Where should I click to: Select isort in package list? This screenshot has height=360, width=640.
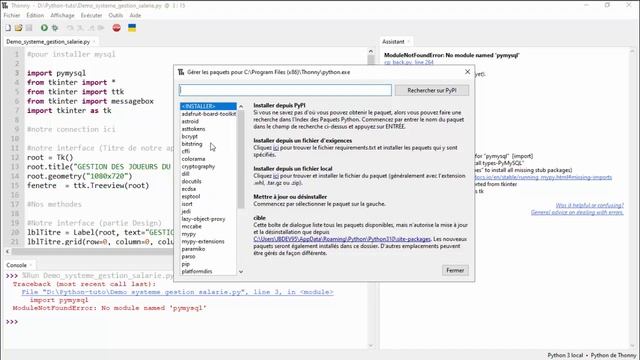coord(187,204)
